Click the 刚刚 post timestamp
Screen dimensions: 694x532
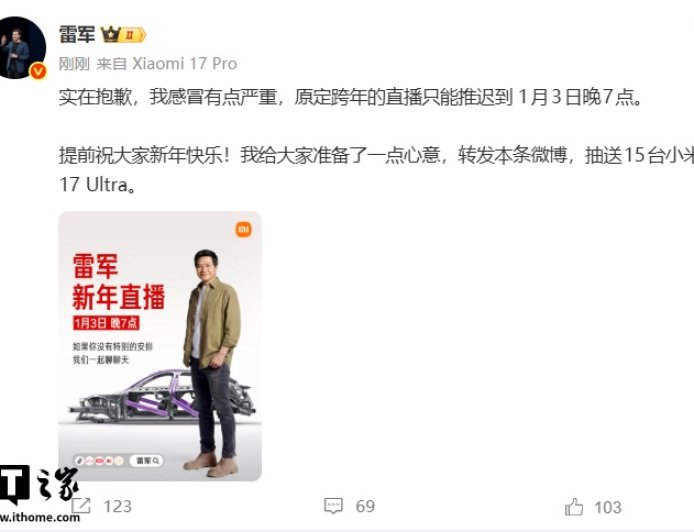pos(74,64)
